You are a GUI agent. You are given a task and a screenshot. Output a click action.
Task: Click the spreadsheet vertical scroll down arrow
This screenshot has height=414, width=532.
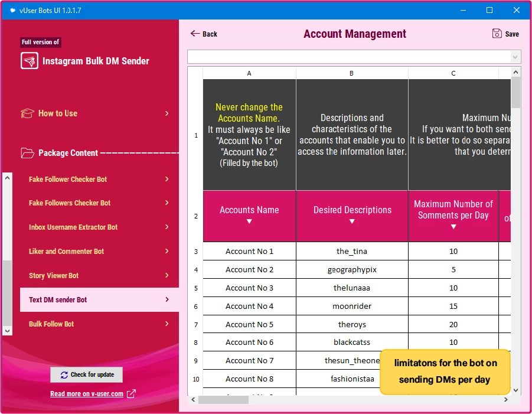pos(515,390)
